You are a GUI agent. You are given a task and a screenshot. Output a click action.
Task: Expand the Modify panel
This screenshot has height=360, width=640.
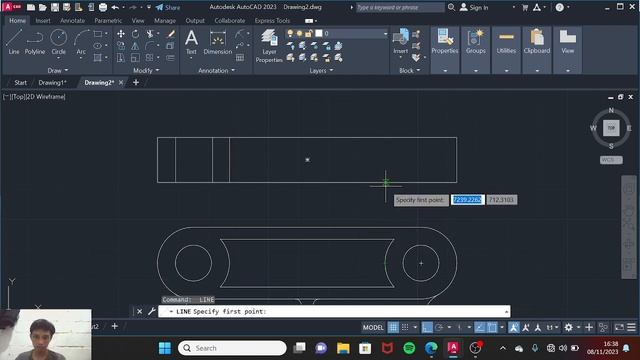coord(146,71)
